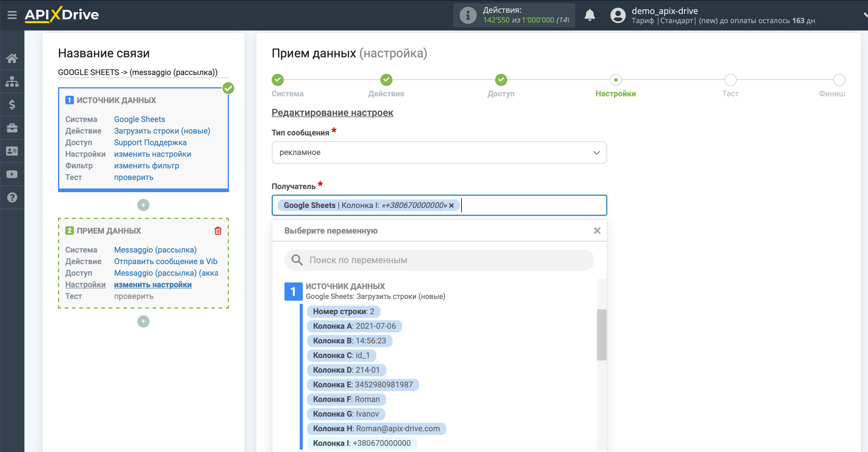Delete the data receive block
The height and width of the screenshot is (452, 868).
pos(218,231)
